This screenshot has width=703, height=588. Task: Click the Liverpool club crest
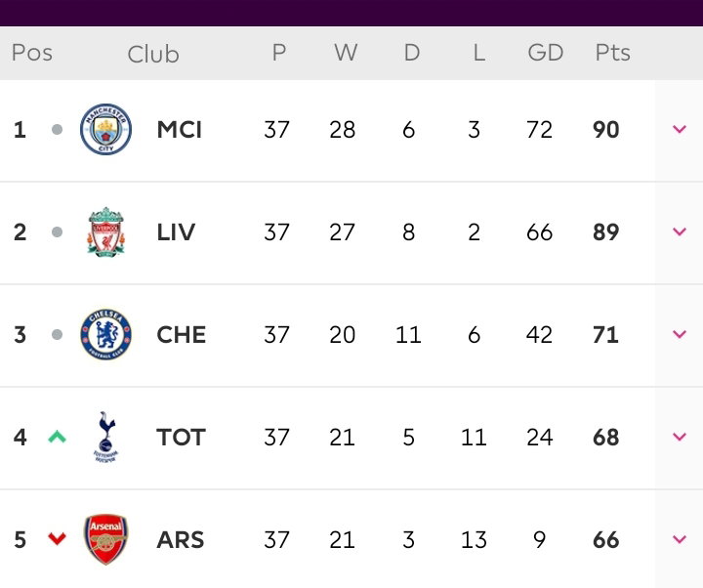click(x=105, y=231)
